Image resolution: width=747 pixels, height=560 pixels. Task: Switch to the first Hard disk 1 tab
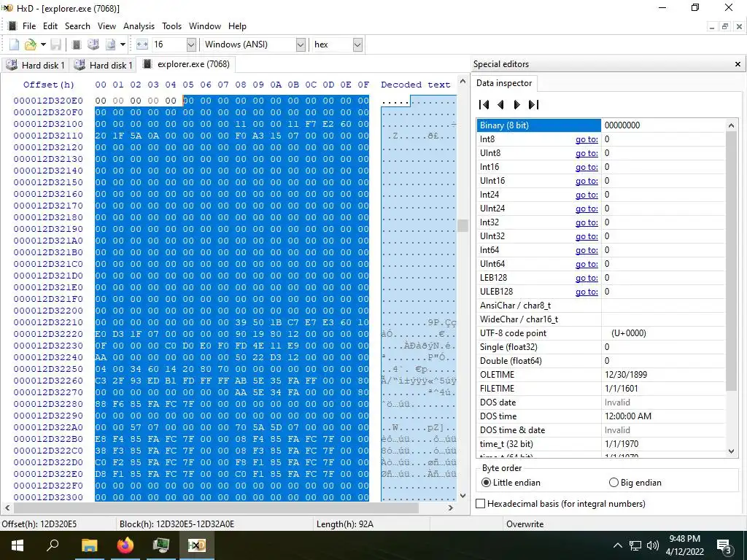click(x=35, y=65)
